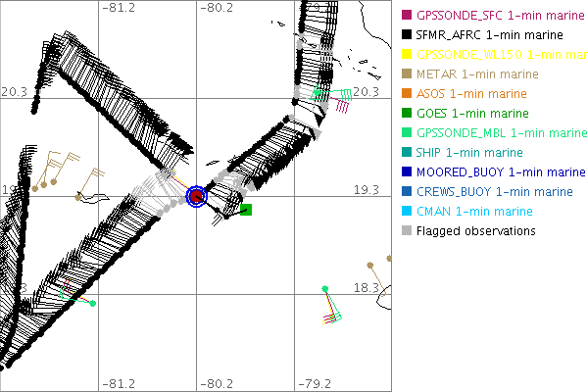Select the CMAN 1-min marine legend label
The image size is (588, 392).
point(474,212)
